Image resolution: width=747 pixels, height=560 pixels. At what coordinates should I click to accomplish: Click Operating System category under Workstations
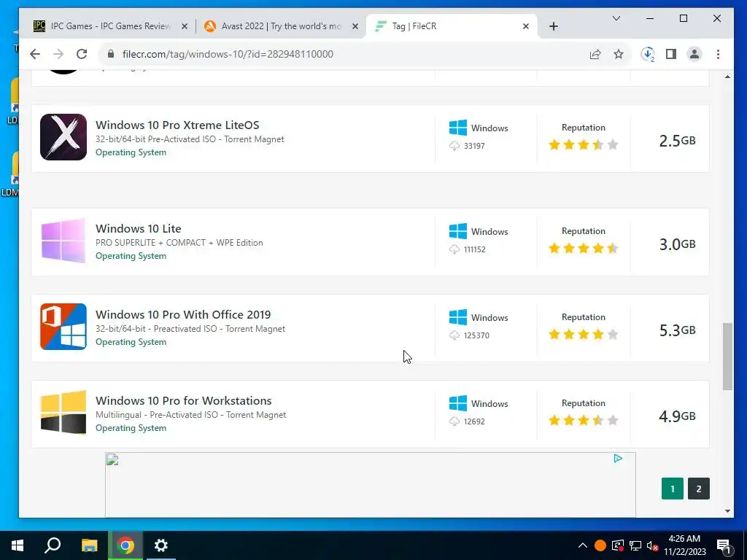[131, 428]
